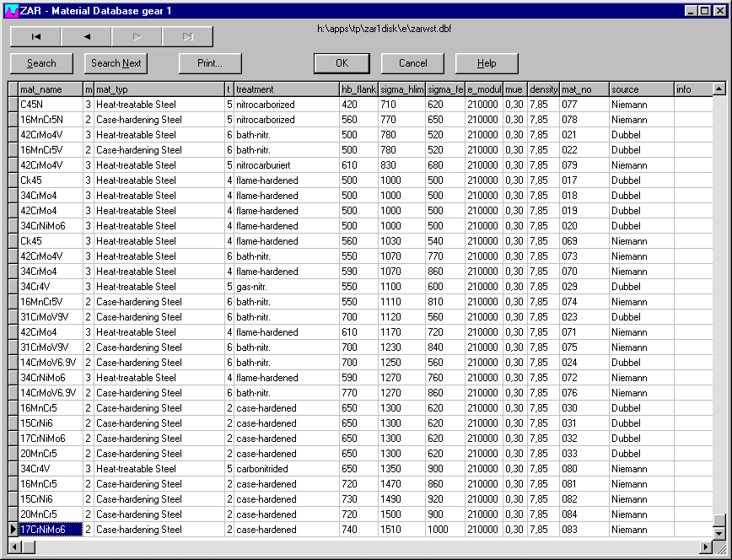The width and height of the screenshot is (732, 560).
Task: Confirm selection with OK button
Action: pos(342,63)
